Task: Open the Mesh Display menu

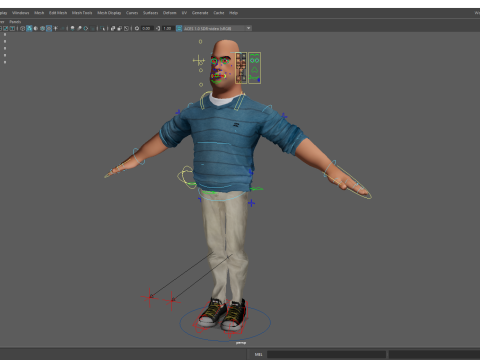Action: pyautogui.click(x=109, y=13)
